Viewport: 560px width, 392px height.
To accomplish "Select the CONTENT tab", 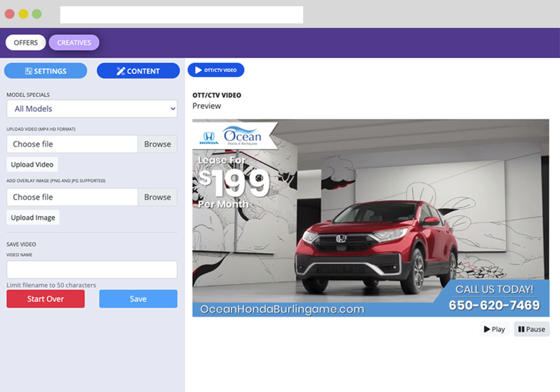I will tap(138, 71).
